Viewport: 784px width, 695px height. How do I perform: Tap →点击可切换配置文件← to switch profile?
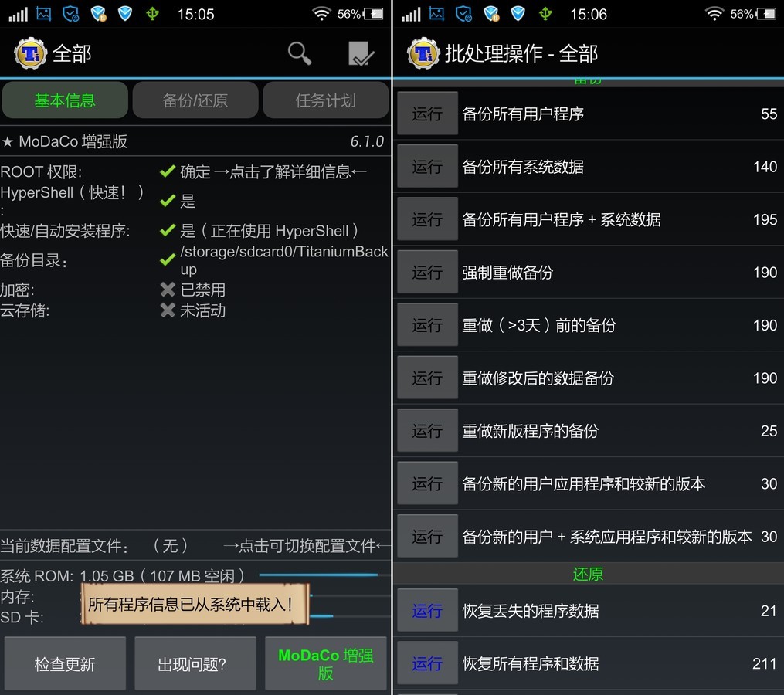click(306, 545)
